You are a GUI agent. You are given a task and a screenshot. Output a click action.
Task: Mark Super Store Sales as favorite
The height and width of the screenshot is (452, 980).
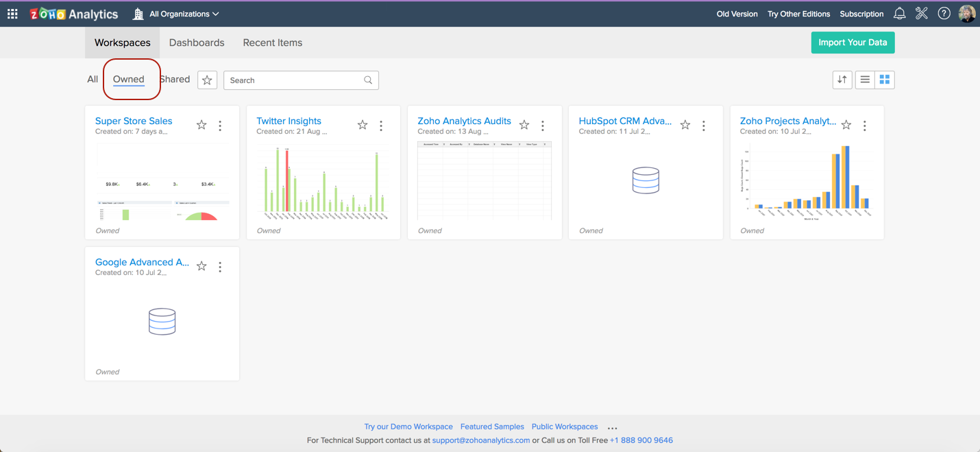(x=201, y=125)
